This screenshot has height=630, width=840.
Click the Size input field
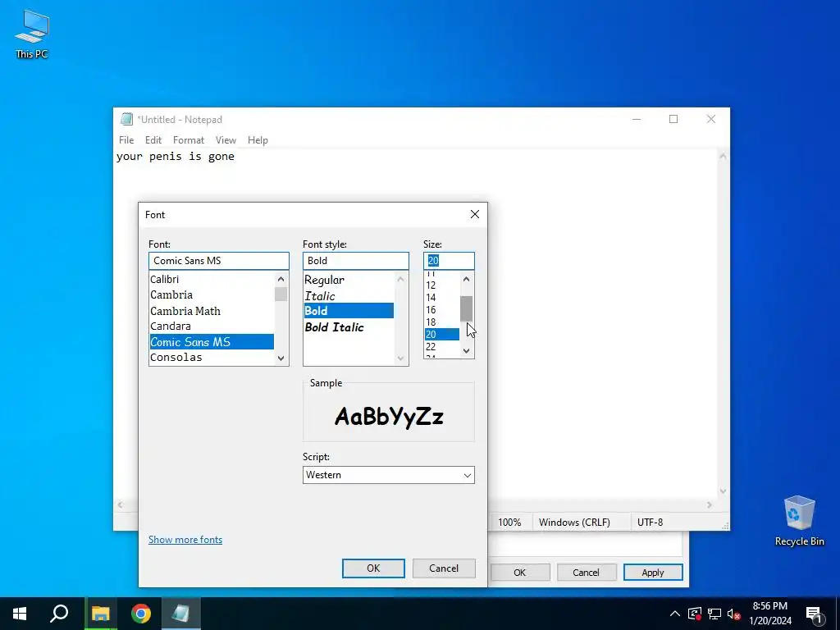(x=449, y=261)
